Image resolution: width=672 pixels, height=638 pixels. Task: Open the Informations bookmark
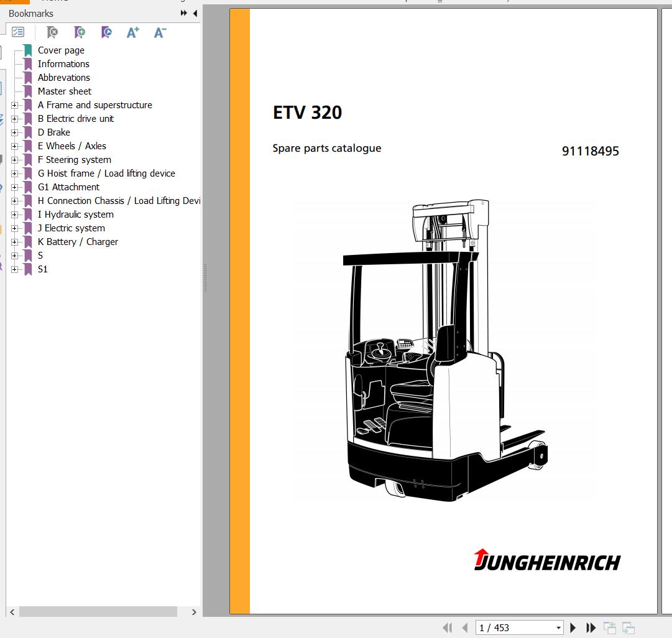(63, 64)
